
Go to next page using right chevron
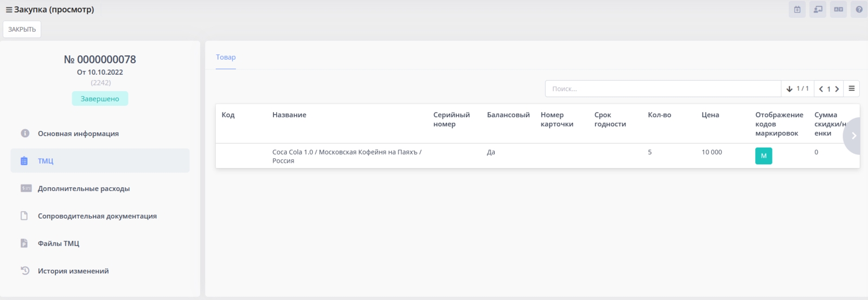pos(837,89)
